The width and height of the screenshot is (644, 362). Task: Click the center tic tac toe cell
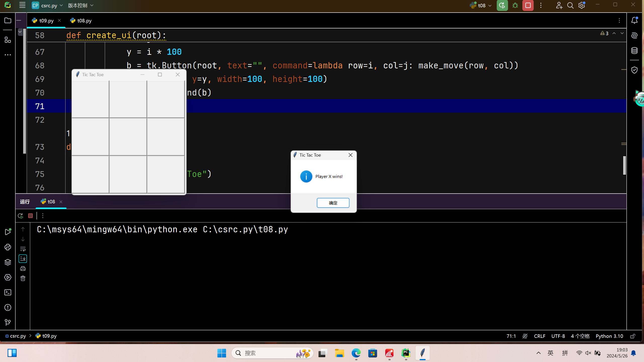point(128,137)
